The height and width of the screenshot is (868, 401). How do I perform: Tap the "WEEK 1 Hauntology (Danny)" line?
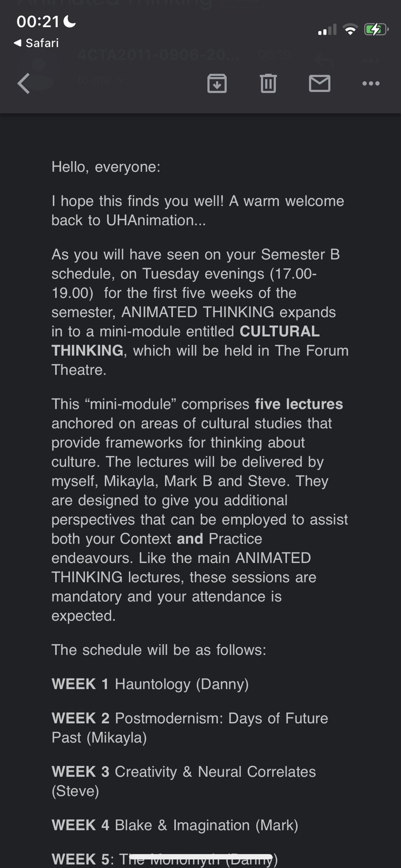point(150,684)
